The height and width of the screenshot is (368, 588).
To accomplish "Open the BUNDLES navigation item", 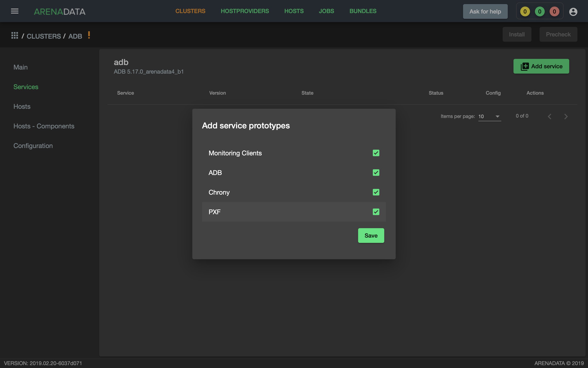I will click(363, 11).
